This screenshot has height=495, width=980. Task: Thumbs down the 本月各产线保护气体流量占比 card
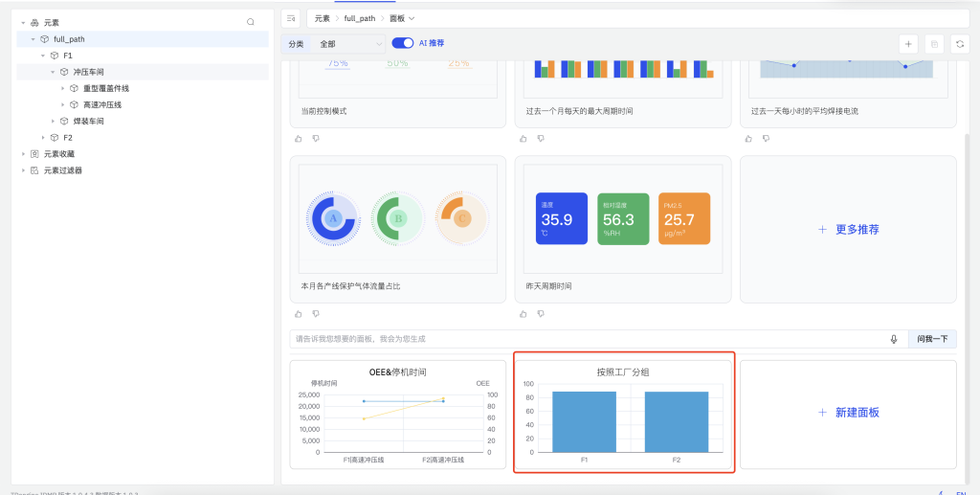[316, 313]
